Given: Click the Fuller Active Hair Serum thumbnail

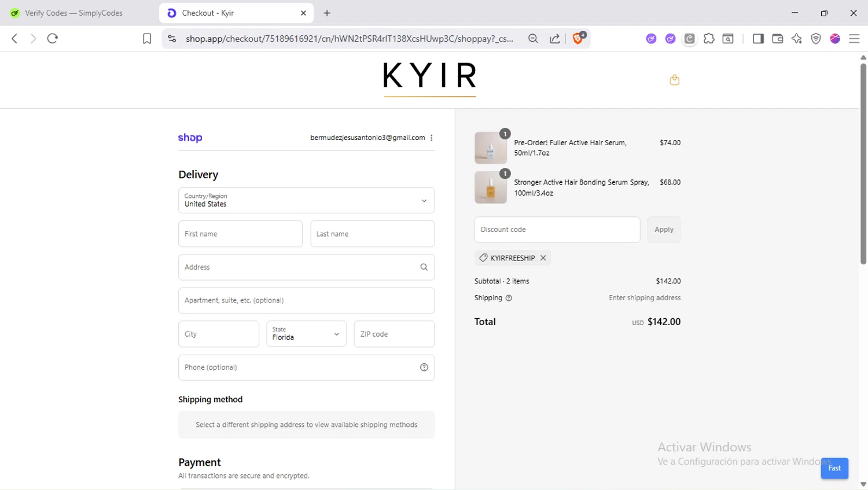Looking at the screenshot, I should coord(491,148).
